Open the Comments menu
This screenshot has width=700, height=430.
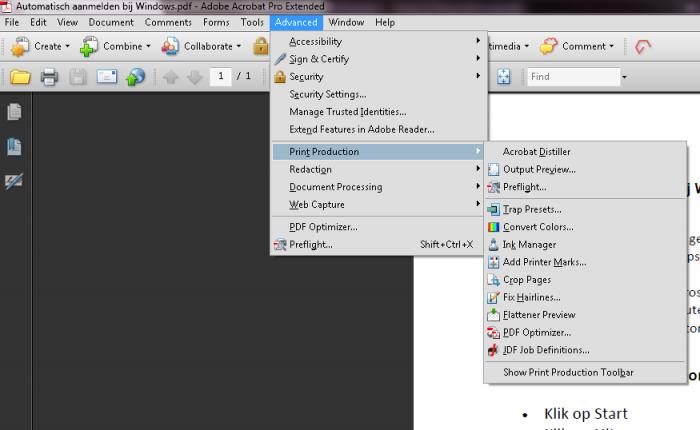tap(168, 22)
